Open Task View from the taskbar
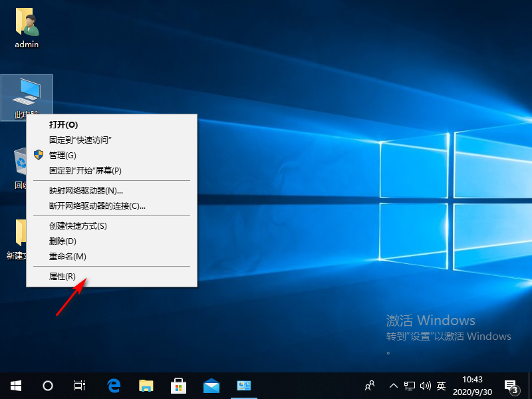Viewport: 532px width, 399px height. [80, 386]
